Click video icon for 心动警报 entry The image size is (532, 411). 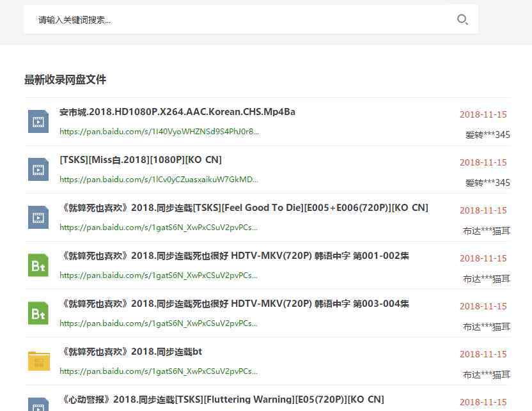pos(38,404)
